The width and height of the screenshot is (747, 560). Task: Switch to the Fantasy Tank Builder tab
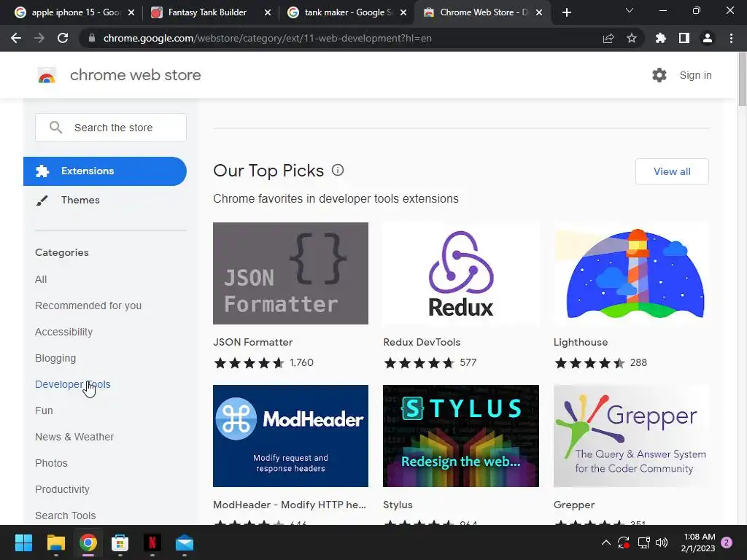click(x=207, y=12)
